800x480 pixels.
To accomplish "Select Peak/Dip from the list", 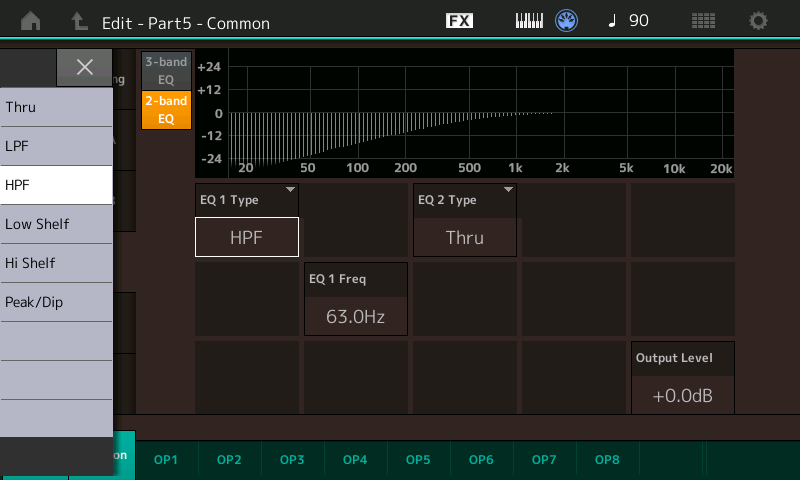I will (56, 302).
